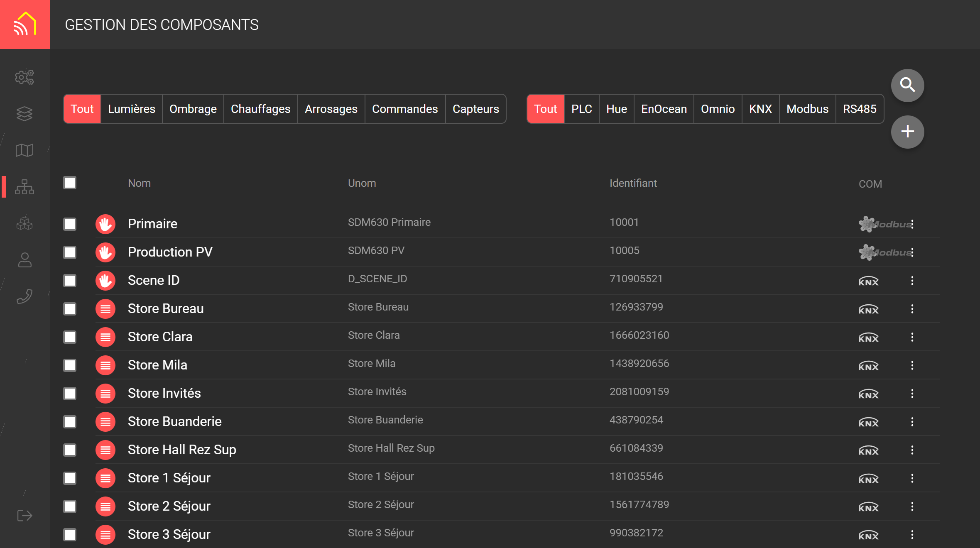The image size is (980, 548).
Task: Open the gears settings sidebar icon
Action: click(x=24, y=77)
